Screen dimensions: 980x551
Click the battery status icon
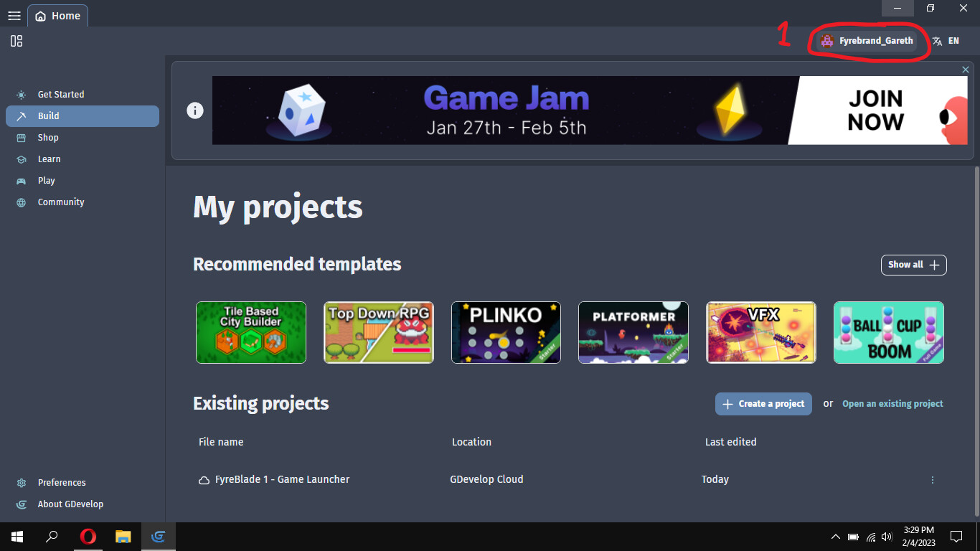coord(853,537)
